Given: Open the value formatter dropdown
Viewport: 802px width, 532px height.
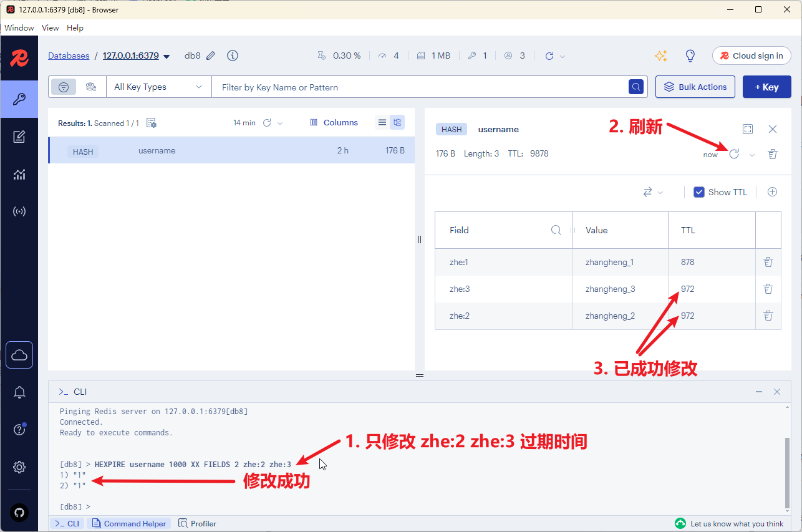Looking at the screenshot, I should coord(653,192).
